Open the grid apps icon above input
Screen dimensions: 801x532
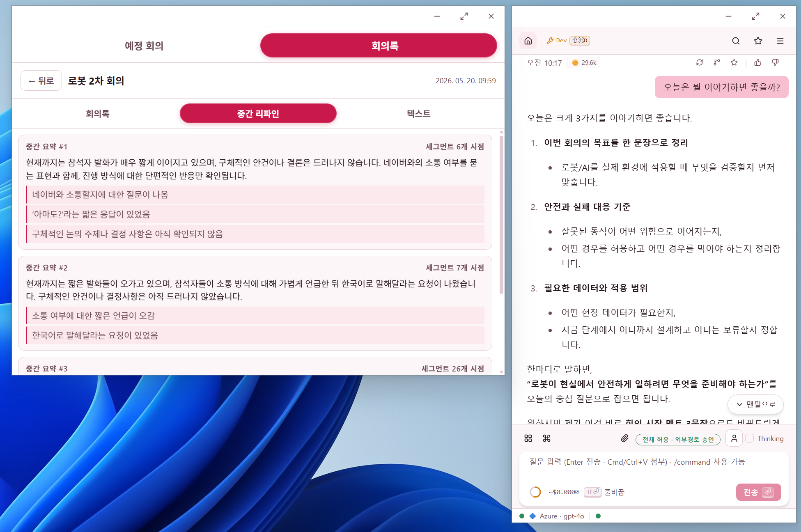point(528,438)
